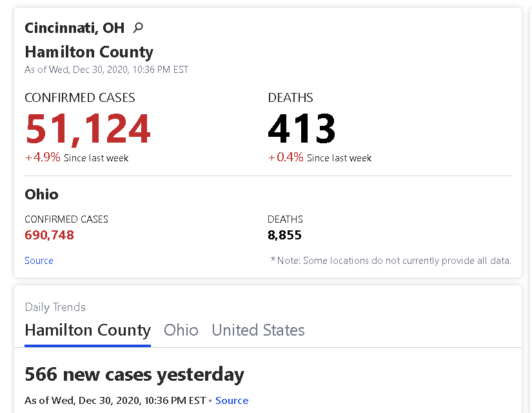Click Ohio deaths count 8,855
This screenshot has width=532, height=413.
click(x=284, y=235)
